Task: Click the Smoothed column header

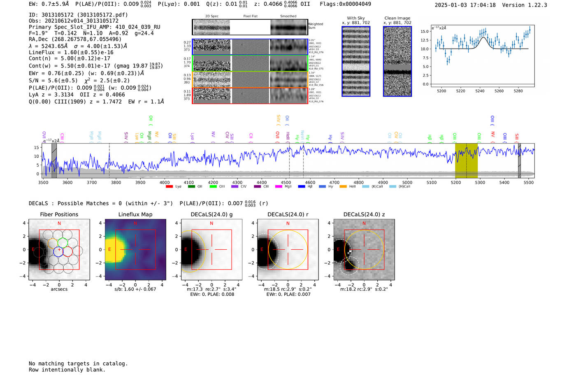Action: [288, 16]
